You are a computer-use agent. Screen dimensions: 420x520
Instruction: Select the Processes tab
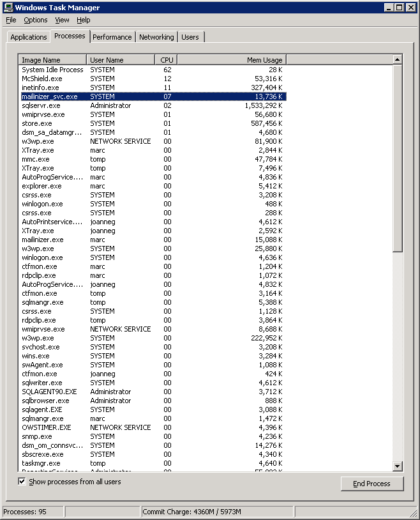tap(70, 36)
